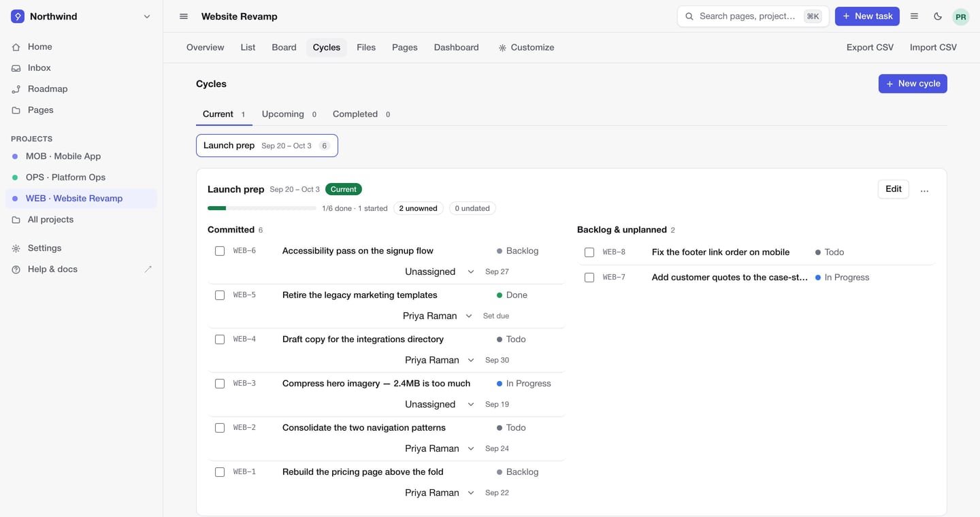
Task: Click the Pages folder icon in sidebar
Action: pos(16,110)
